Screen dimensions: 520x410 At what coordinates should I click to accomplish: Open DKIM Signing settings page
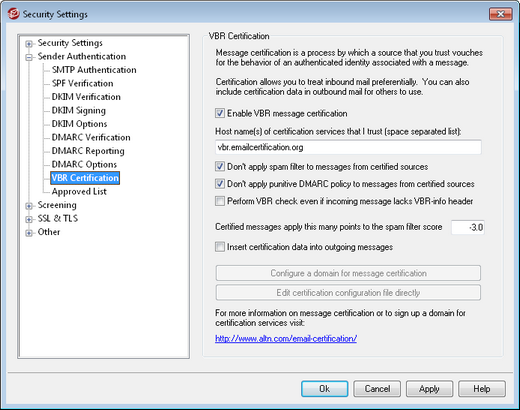[x=79, y=110]
